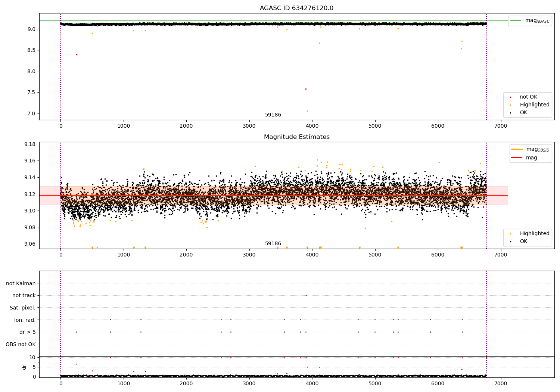
Task: Click the orange highlighted point near magnitude 7.0
Action: click(x=307, y=111)
